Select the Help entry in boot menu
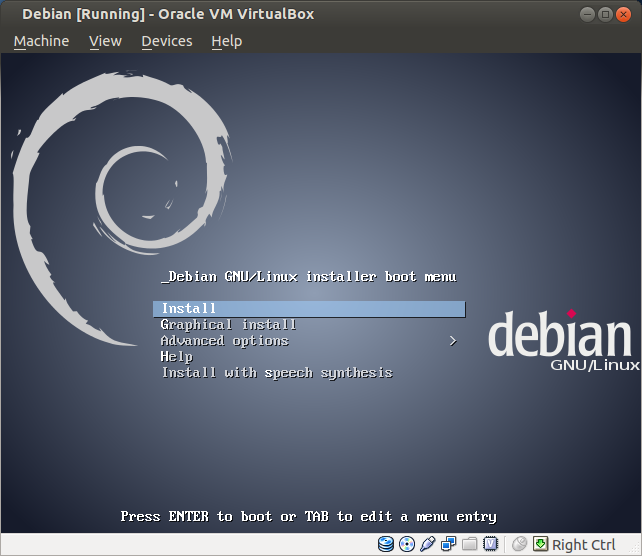The width and height of the screenshot is (642, 556). [x=176, y=356]
